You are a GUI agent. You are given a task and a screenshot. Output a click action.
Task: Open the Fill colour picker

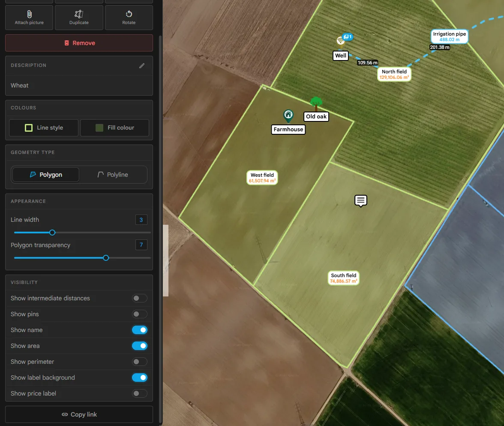[115, 128]
